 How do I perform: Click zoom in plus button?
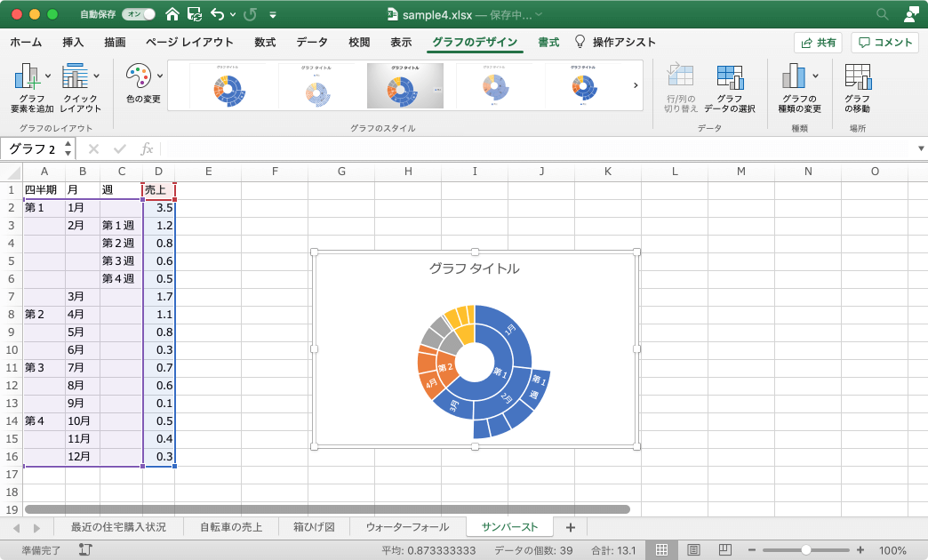coord(860,550)
